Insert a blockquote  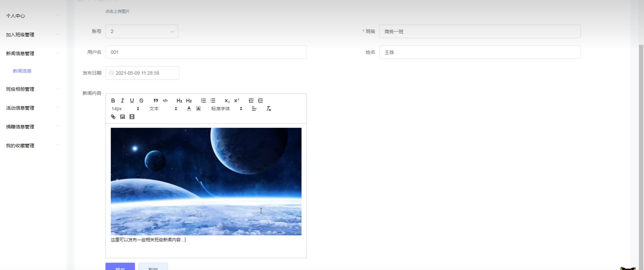pos(156,100)
